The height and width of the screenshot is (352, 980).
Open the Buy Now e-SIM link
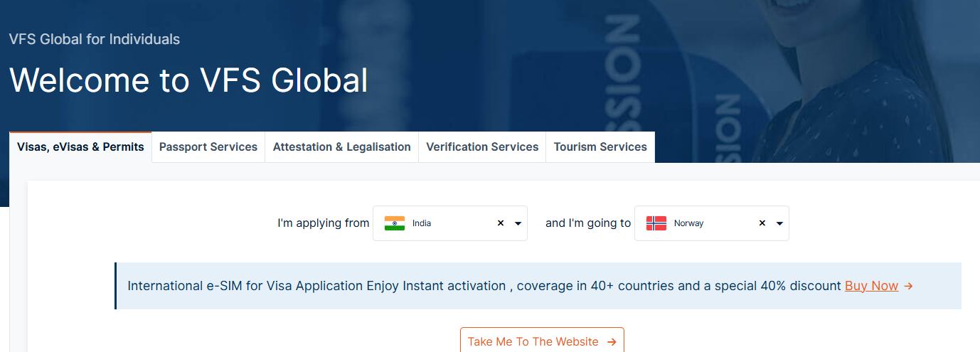(871, 286)
